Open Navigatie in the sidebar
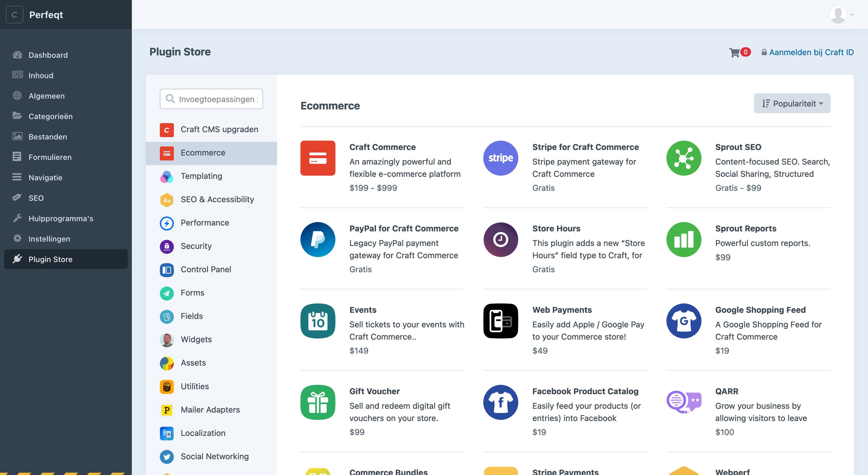 point(66,177)
